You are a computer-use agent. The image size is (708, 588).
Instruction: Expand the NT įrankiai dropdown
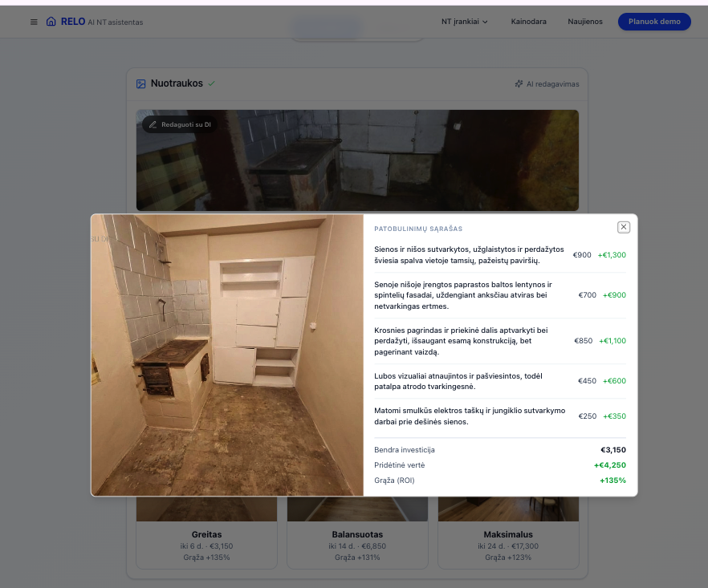click(x=465, y=22)
